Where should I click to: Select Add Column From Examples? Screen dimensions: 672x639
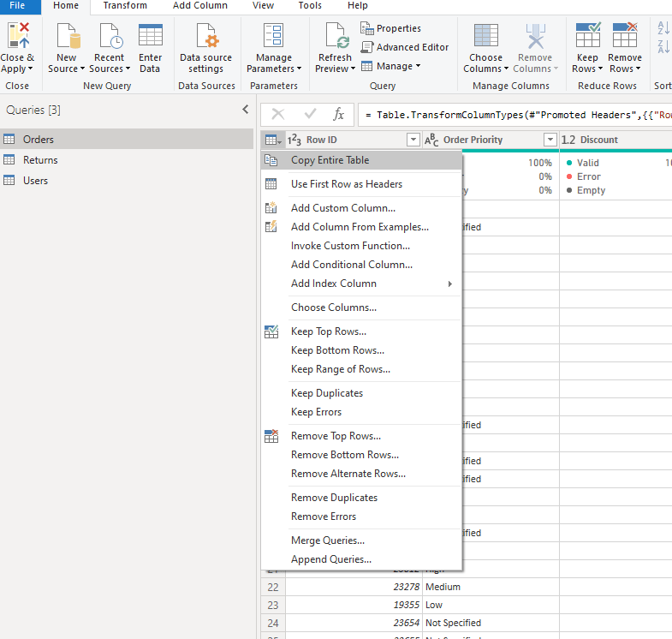pos(361,227)
